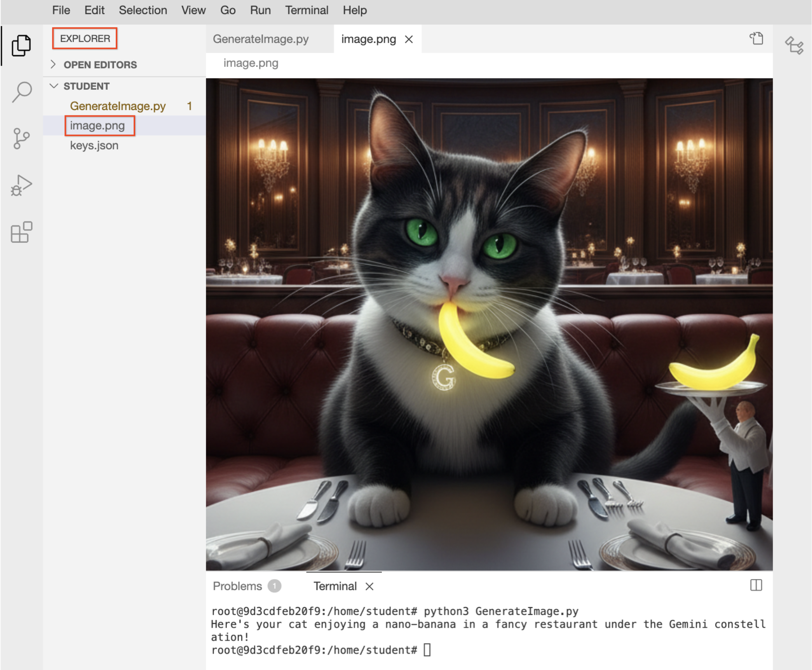Switch to the Problems panel tab
The height and width of the screenshot is (670, 812).
click(x=237, y=586)
